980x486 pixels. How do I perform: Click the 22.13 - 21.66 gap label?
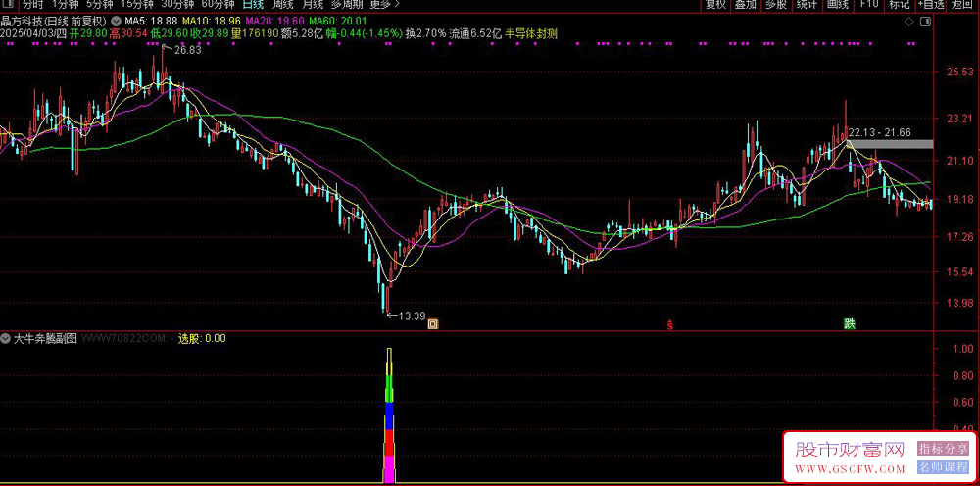(879, 132)
